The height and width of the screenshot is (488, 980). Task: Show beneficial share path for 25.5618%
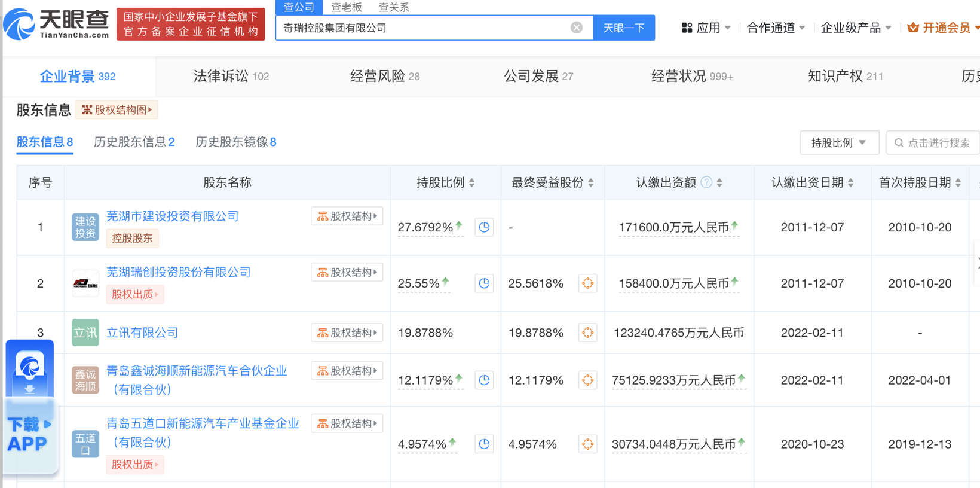point(588,283)
